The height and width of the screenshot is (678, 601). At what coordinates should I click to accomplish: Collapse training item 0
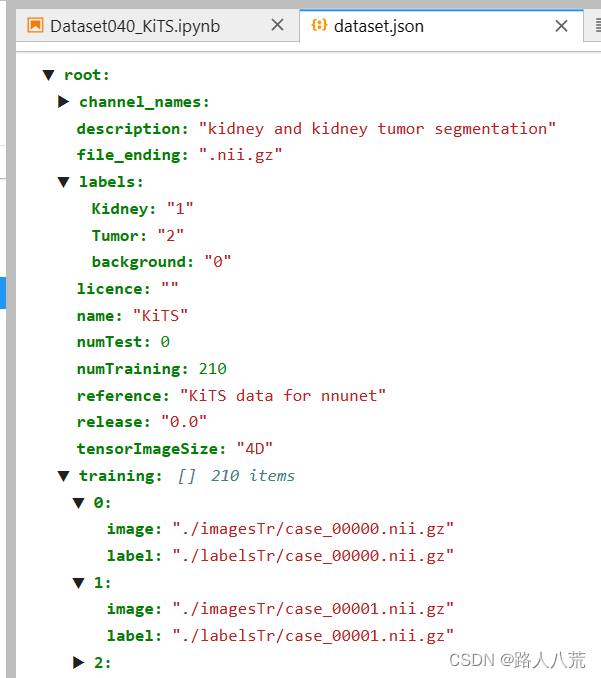tap(79, 503)
